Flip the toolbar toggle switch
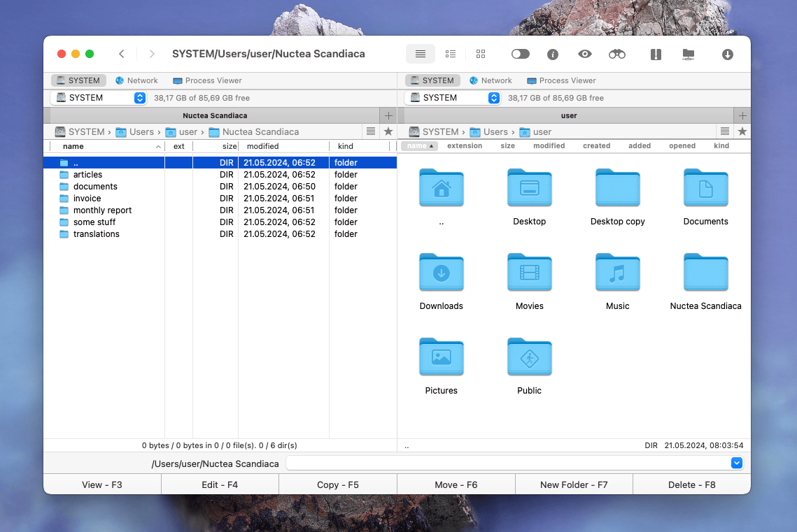 (x=520, y=53)
